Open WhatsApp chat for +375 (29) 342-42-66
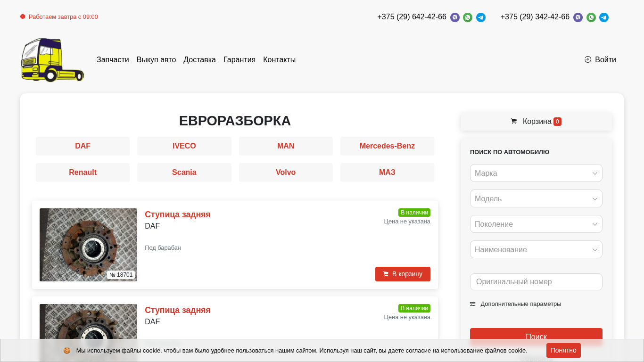Screen dimensions: 644x362 pyautogui.click(x=591, y=17)
